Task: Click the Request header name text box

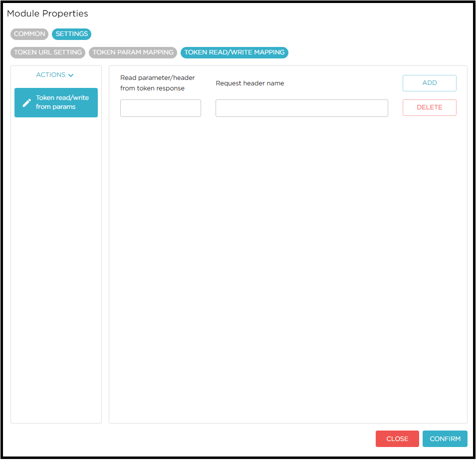Action: (301, 108)
